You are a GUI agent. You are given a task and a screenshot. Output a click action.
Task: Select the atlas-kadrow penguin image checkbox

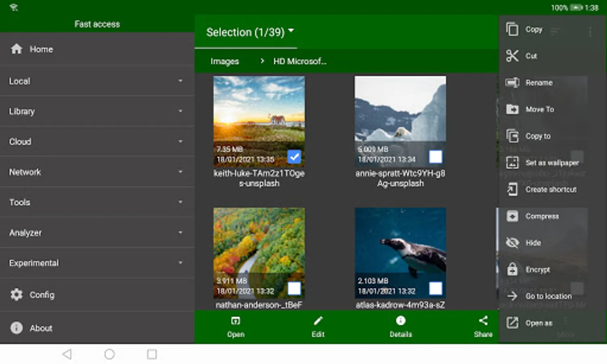435,288
